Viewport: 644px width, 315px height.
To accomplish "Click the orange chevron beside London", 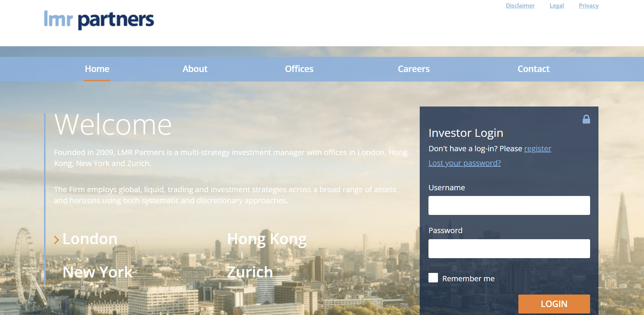I will (57, 240).
